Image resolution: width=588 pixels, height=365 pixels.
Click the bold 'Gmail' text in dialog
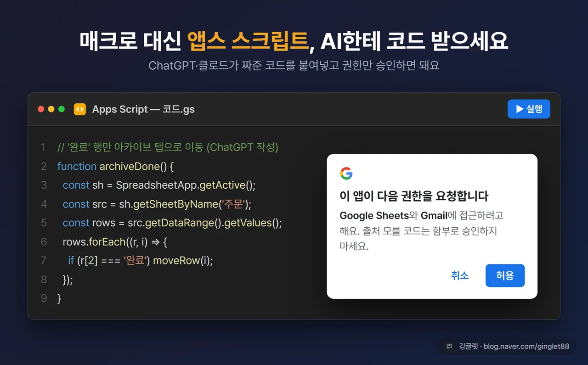pos(434,215)
